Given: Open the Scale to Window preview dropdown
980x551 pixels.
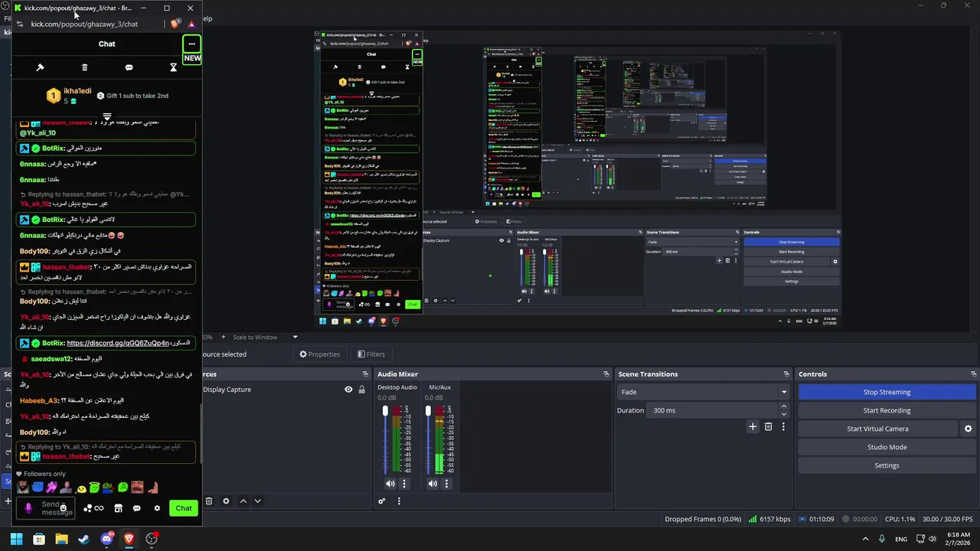Looking at the screenshot, I should click(265, 337).
